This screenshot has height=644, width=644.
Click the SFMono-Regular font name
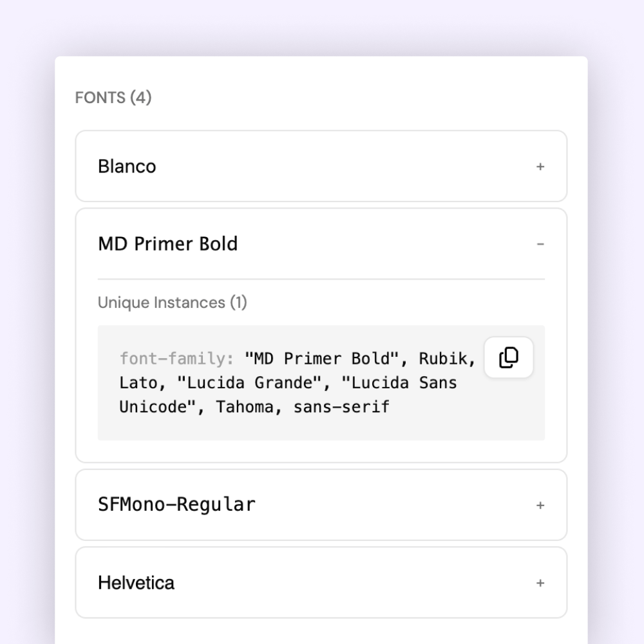176,505
